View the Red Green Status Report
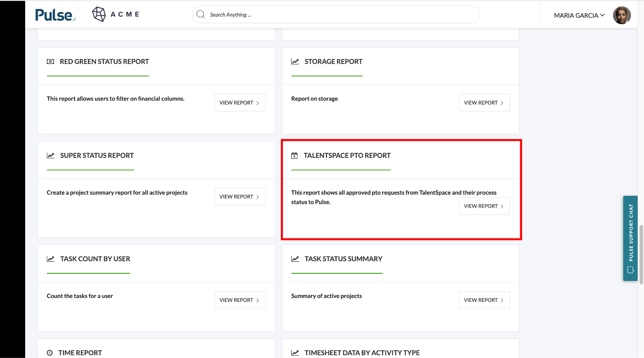644x358 pixels. tap(240, 103)
